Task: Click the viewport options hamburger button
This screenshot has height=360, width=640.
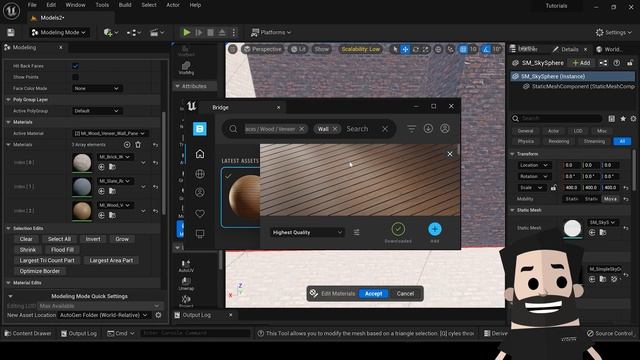Action: click(233, 49)
